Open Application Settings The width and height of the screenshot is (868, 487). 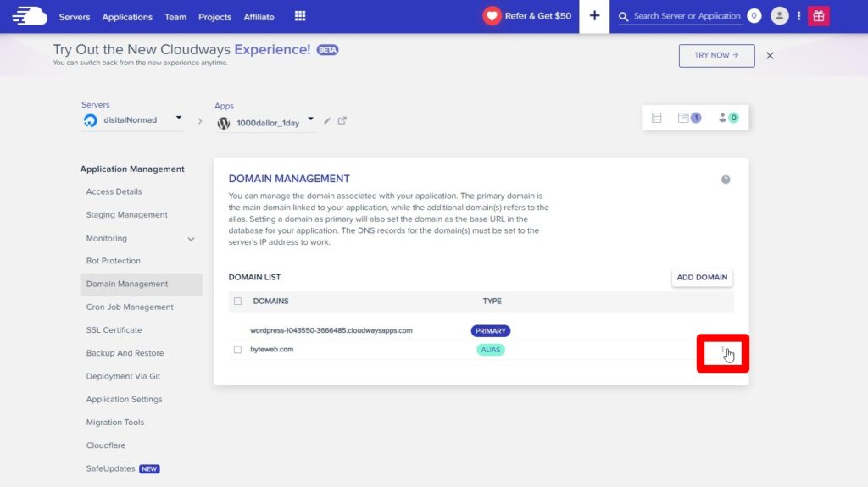124,400
